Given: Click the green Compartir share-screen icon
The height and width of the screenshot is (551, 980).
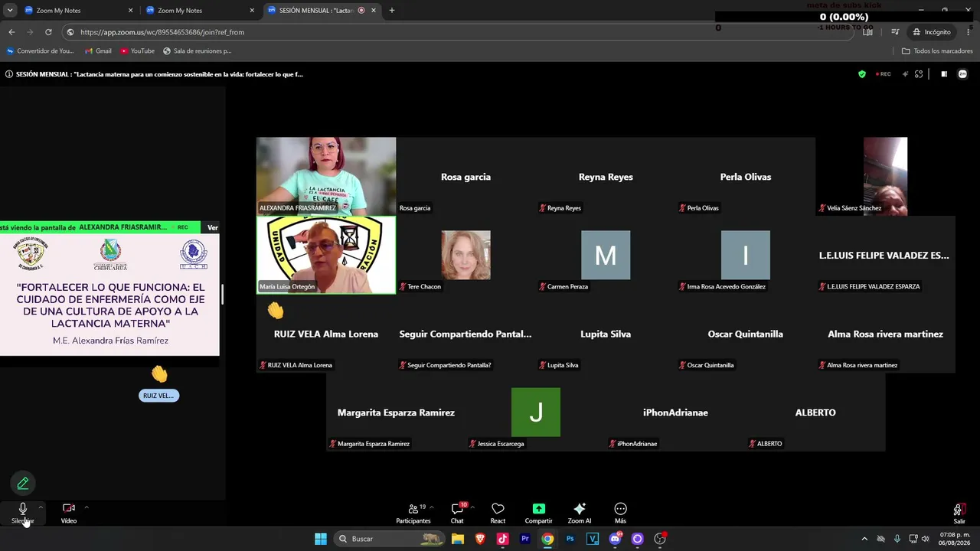Looking at the screenshot, I should click(x=539, y=509).
